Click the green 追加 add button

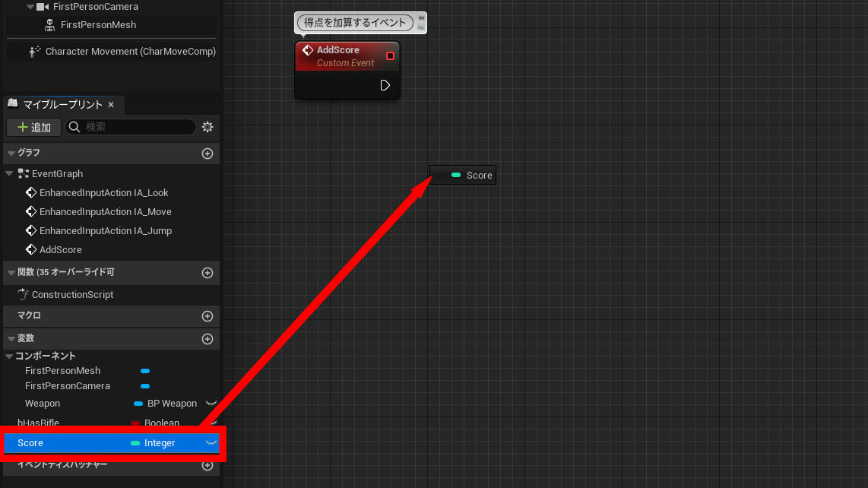[x=33, y=127]
